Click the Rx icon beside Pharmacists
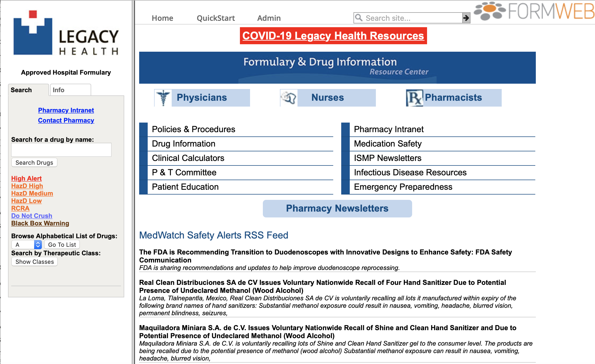Viewport: 595px width, 364px height. point(415,98)
